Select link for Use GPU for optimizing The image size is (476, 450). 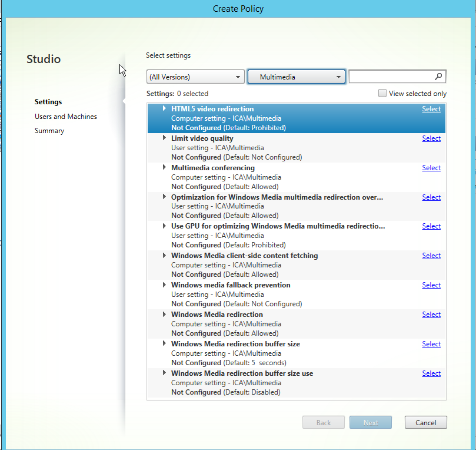tap(431, 226)
